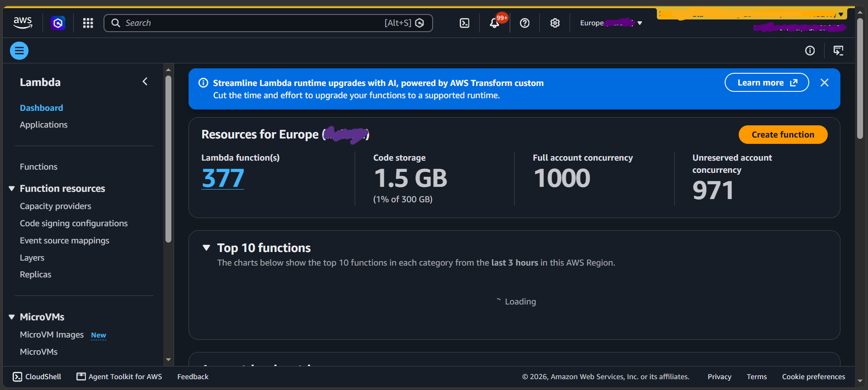Click the page vertical scrollbar thumb
868x390 pixels.
[860, 78]
